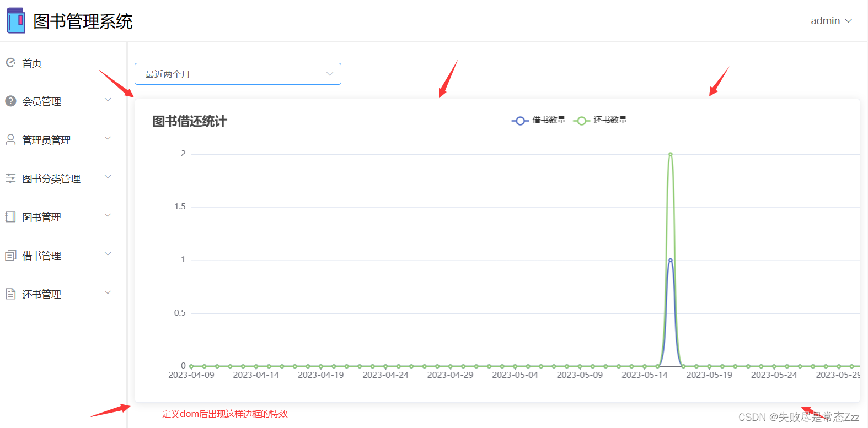The image size is (868, 428).
Task: Click the 2023-05-19 axis label
Action: tap(709, 375)
